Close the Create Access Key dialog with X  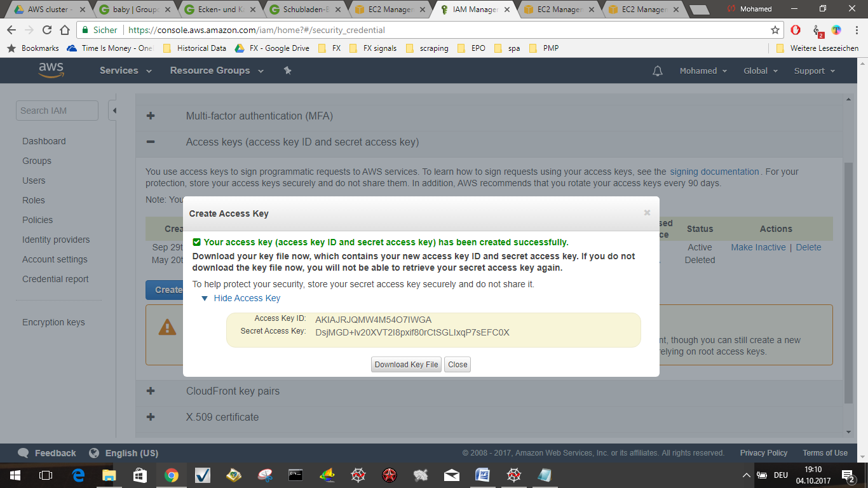pos(647,213)
